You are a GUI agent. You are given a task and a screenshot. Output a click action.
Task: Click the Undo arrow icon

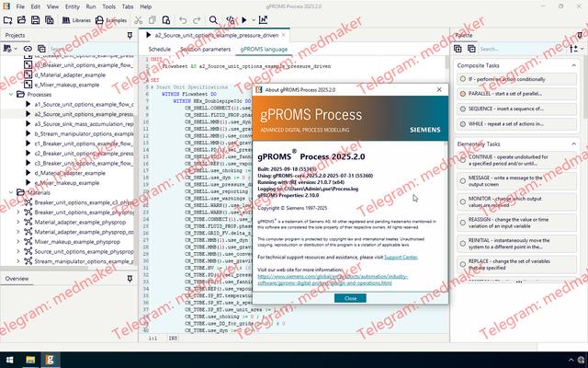coord(183,20)
